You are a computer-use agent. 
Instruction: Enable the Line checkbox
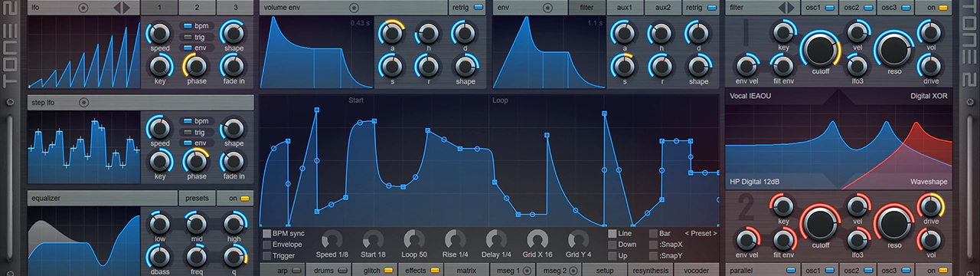pyautogui.click(x=612, y=233)
